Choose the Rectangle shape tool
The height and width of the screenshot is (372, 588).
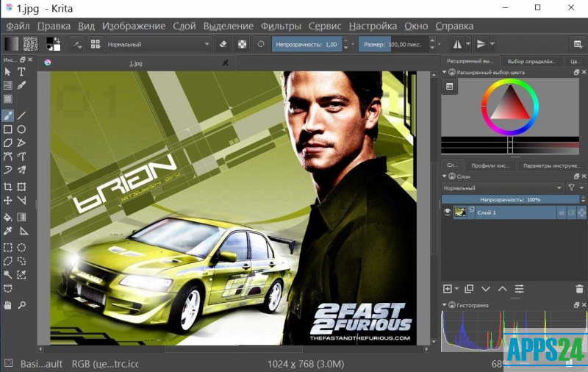7,129
